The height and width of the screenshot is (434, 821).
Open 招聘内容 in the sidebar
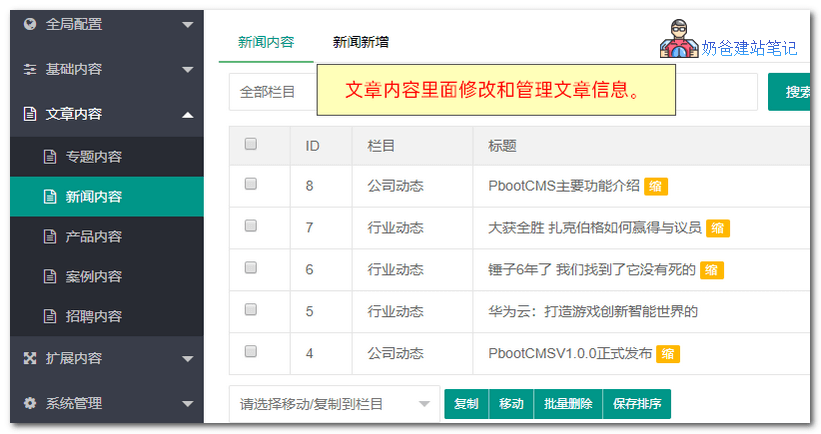[107, 316]
